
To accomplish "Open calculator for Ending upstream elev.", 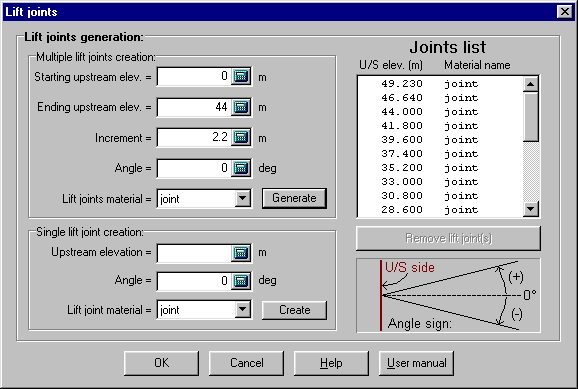I will [x=241, y=107].
